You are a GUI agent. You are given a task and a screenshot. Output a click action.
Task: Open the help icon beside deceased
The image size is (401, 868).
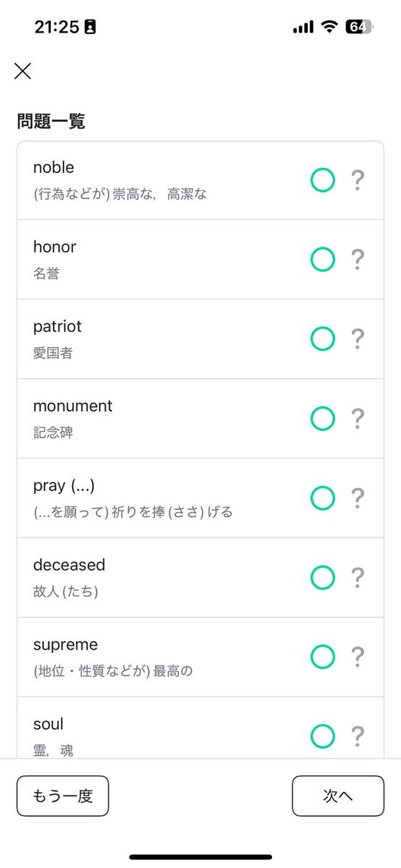tap(357, 577)
